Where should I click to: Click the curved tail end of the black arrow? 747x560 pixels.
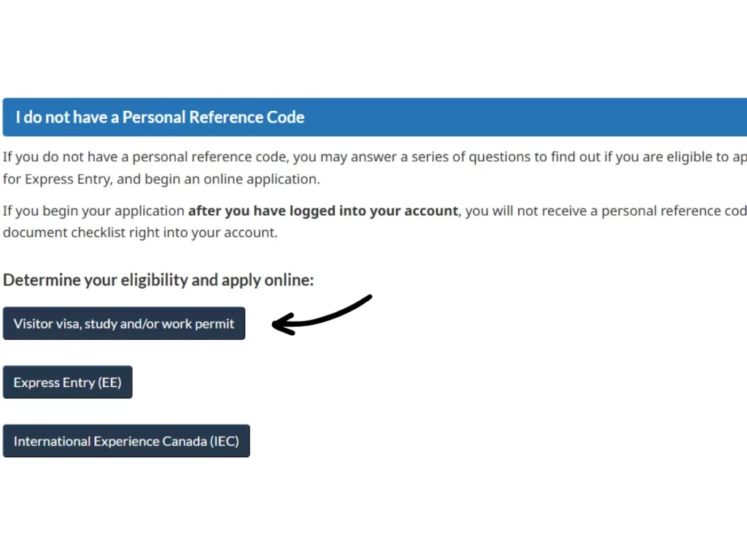tap(367, 298)
